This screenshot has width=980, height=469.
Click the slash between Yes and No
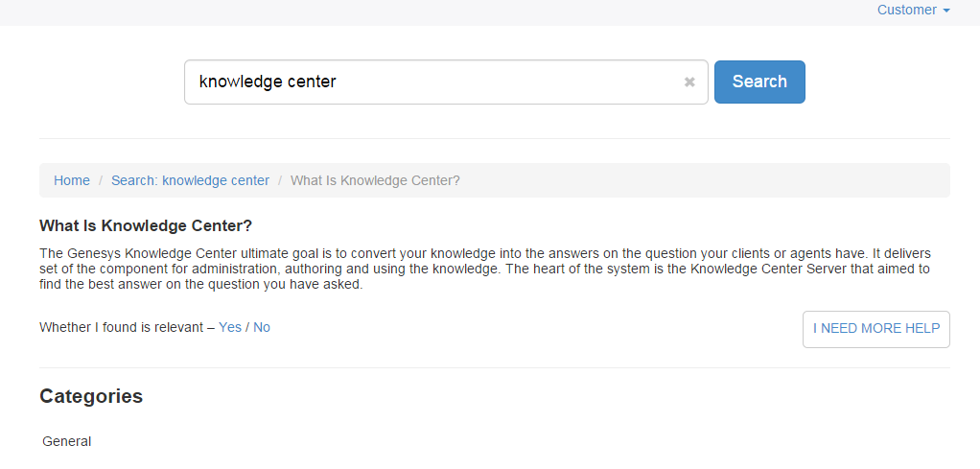pyautogui.click(x=247, y=327)
